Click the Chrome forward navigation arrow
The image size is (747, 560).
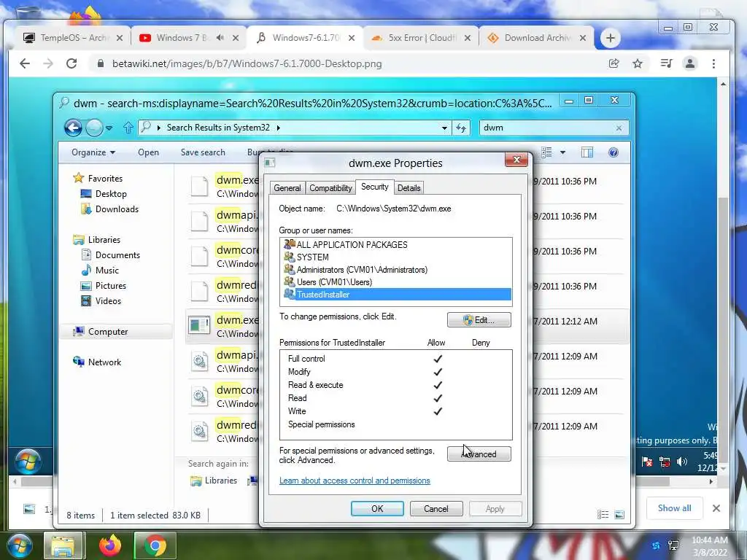coord(48,63)
